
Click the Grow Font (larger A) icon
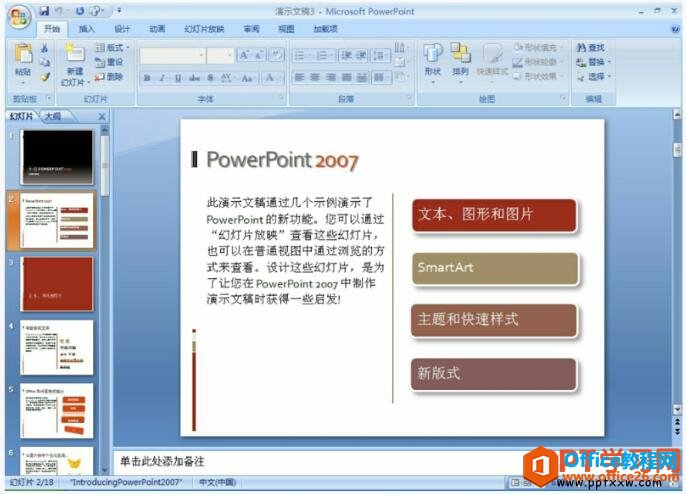click(244, 55)
